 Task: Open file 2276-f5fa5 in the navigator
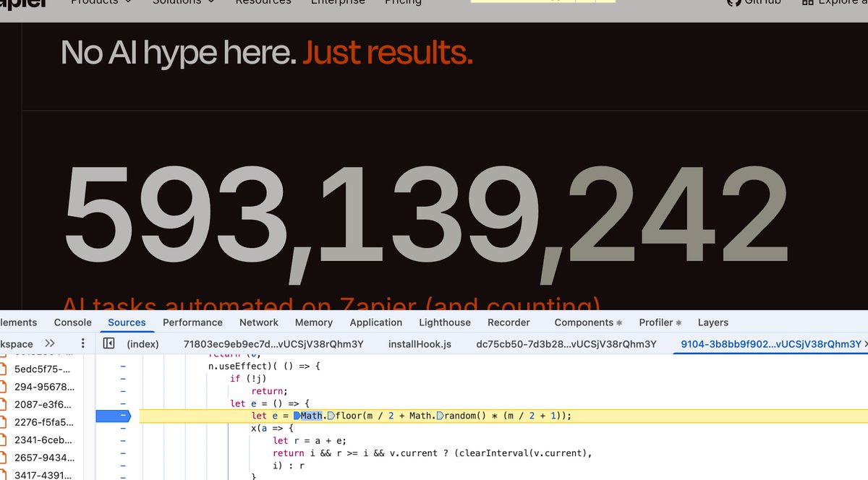click(43, 422)
